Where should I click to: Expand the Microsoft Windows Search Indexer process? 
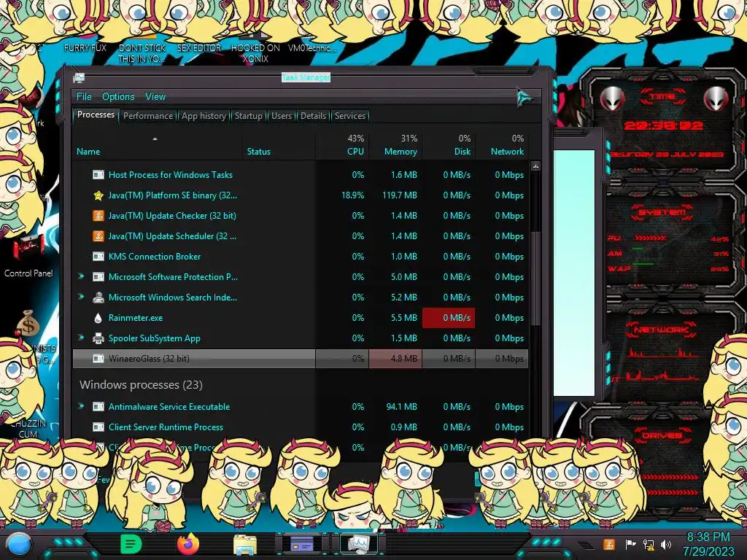(81, 297)
